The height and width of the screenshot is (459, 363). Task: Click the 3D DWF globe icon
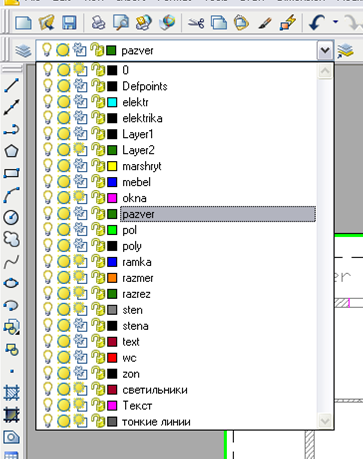coord(167,23)
